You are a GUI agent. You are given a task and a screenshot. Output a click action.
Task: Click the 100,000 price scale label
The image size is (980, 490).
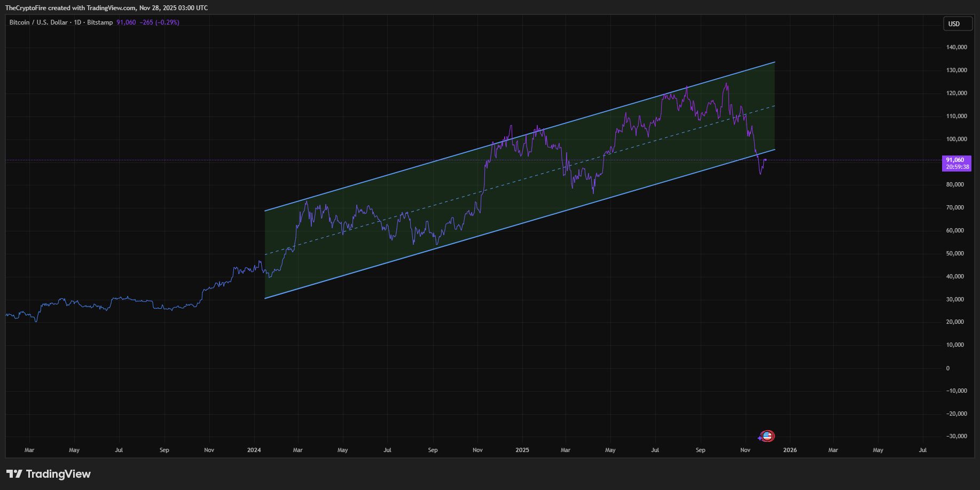[957, 139]
